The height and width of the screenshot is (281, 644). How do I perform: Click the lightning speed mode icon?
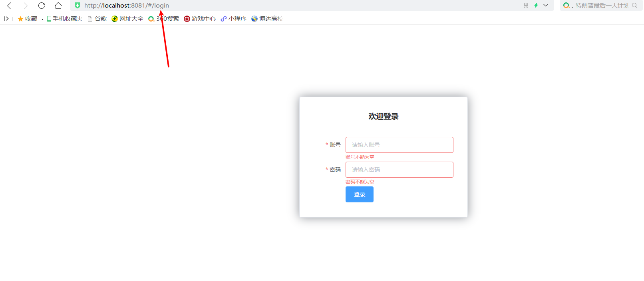[x=536, y=5]
